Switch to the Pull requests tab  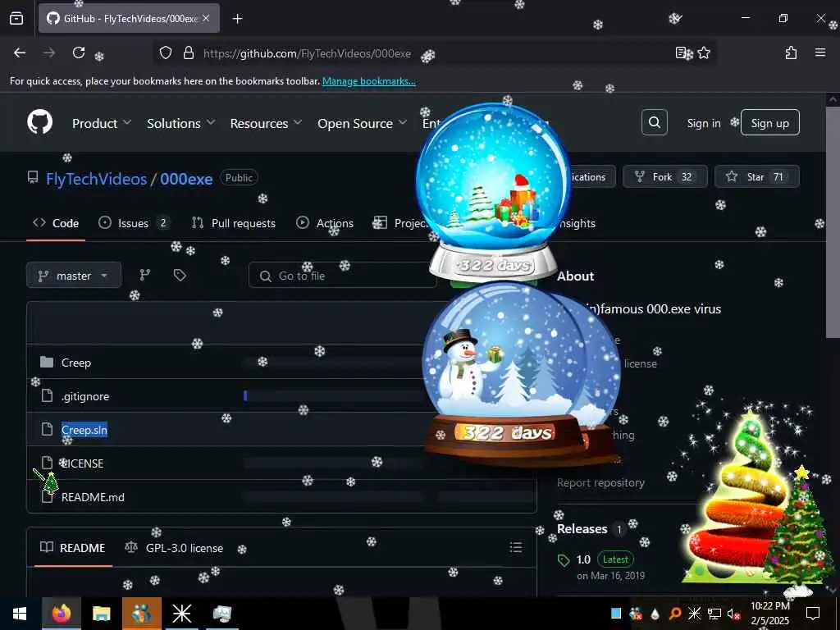234,223
